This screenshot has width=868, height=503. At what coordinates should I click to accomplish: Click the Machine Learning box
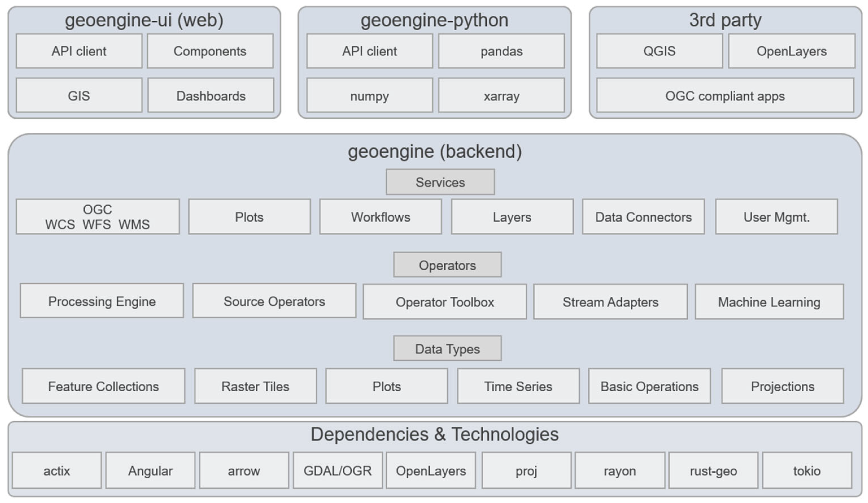[769, 302]
